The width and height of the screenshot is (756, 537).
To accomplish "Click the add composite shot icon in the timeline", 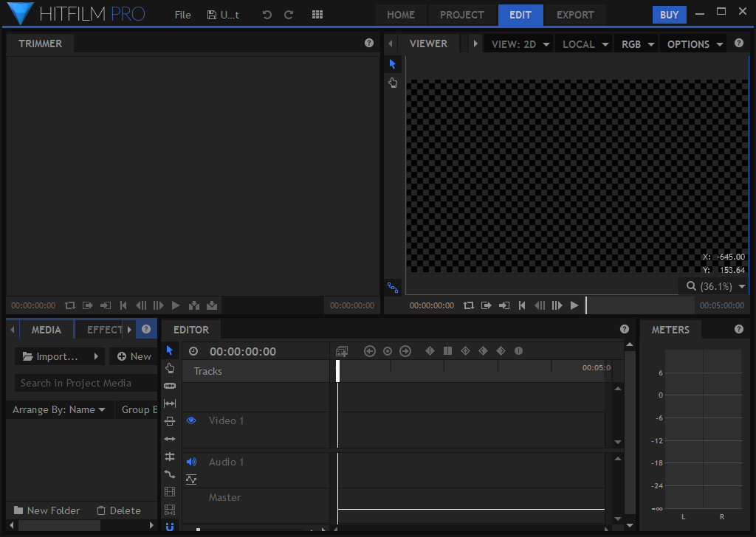I will pyautogui.click(x=341, y=351).
